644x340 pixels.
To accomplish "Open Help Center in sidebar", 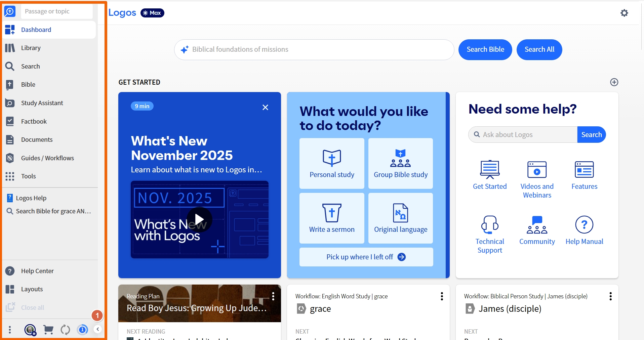I will click(49, 271).
